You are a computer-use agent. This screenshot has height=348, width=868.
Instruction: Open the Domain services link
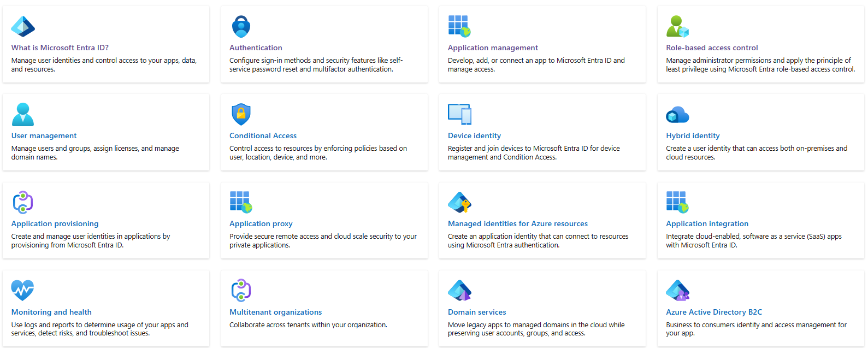point(477,312)
